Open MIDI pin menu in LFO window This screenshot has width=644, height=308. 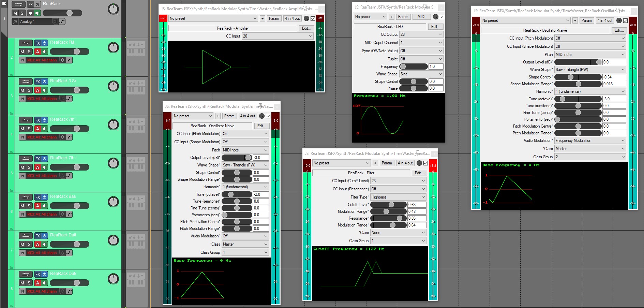pyautogui.click(x=421, y=17)
